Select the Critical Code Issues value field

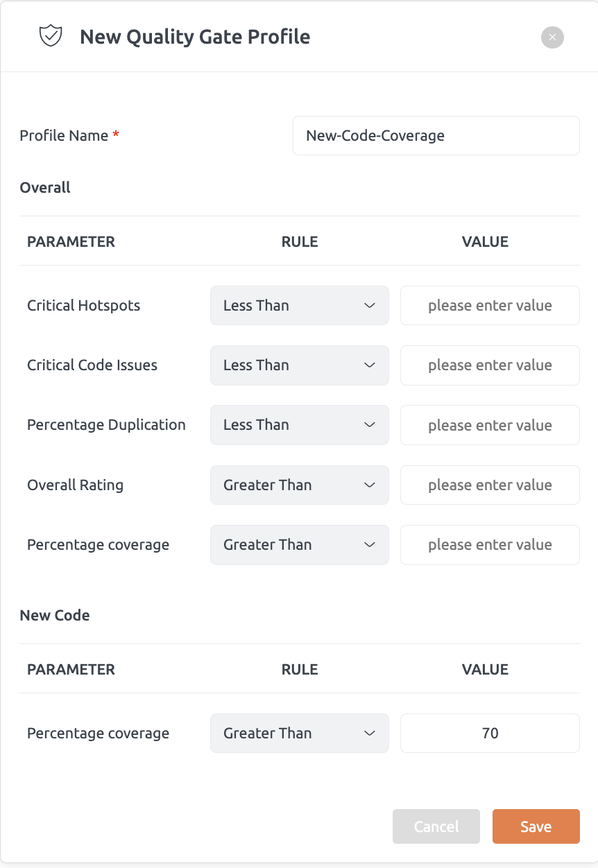click(490, 365)
